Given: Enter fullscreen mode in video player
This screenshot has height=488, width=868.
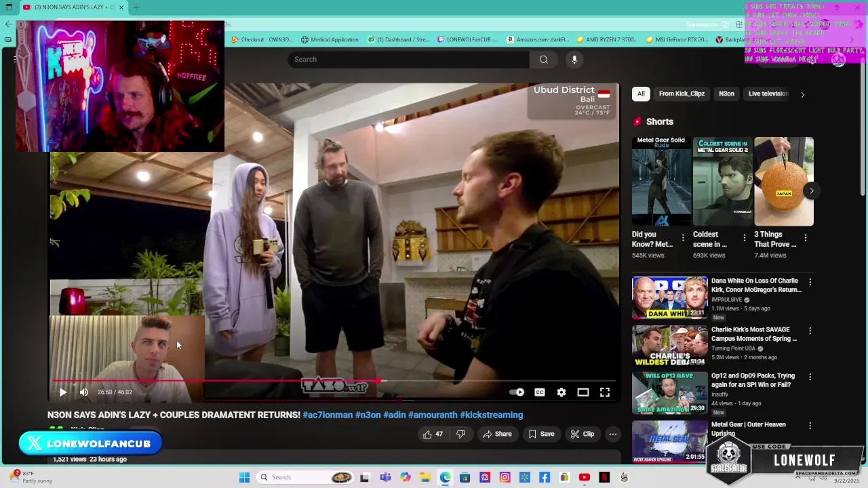Looking at the screenshot, I should coord(605,392).
